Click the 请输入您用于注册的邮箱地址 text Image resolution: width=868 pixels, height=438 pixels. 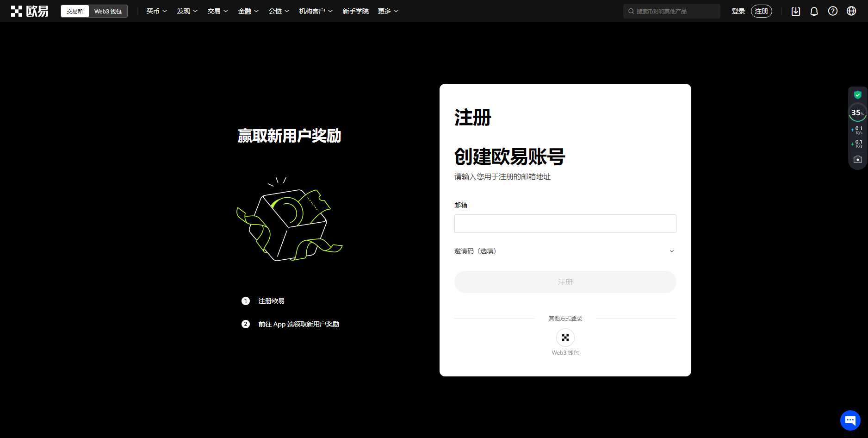coord(502,177)
